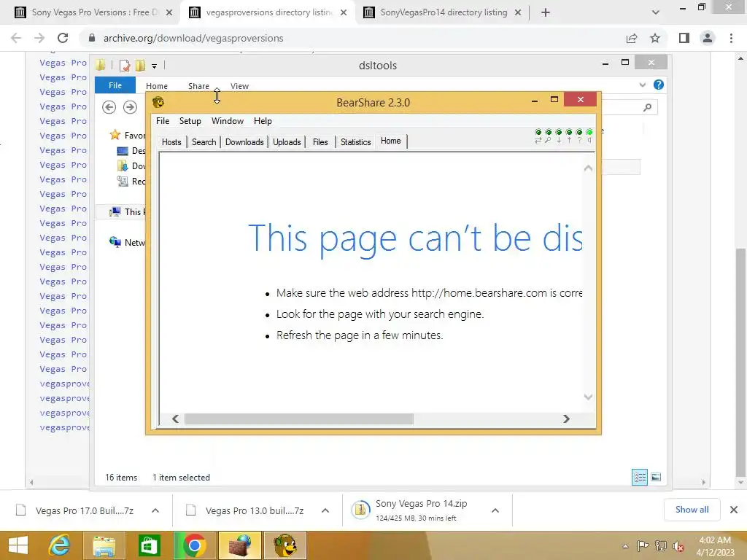Switch to BearShare Downloads tab
This screenshot has height=560, width=747.
point(244,142)
